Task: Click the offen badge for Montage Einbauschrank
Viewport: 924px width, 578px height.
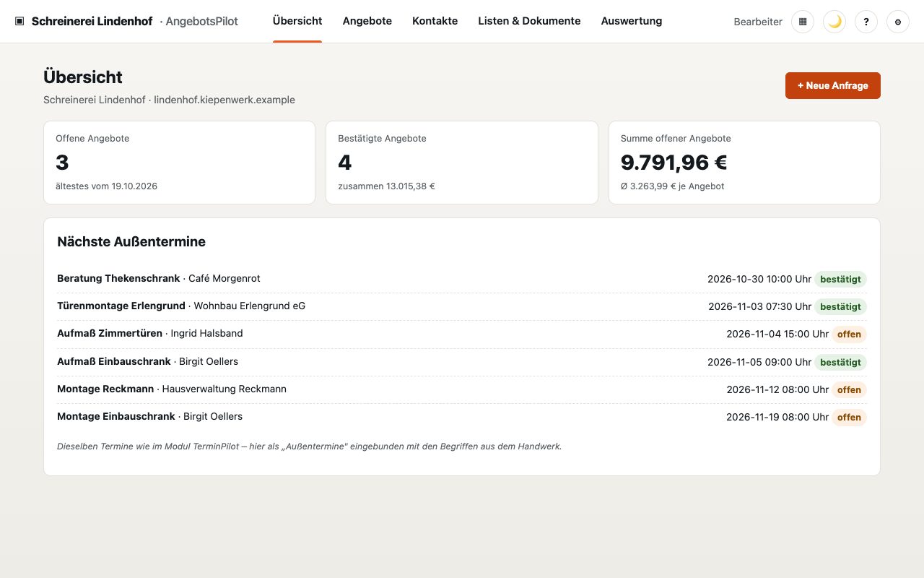Action: 849,417
